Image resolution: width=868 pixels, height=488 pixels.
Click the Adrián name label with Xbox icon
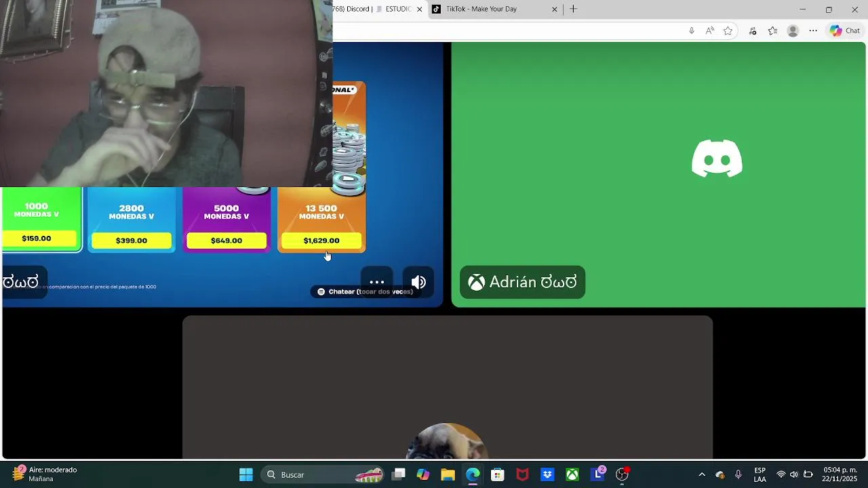click(x=522, y=282)
